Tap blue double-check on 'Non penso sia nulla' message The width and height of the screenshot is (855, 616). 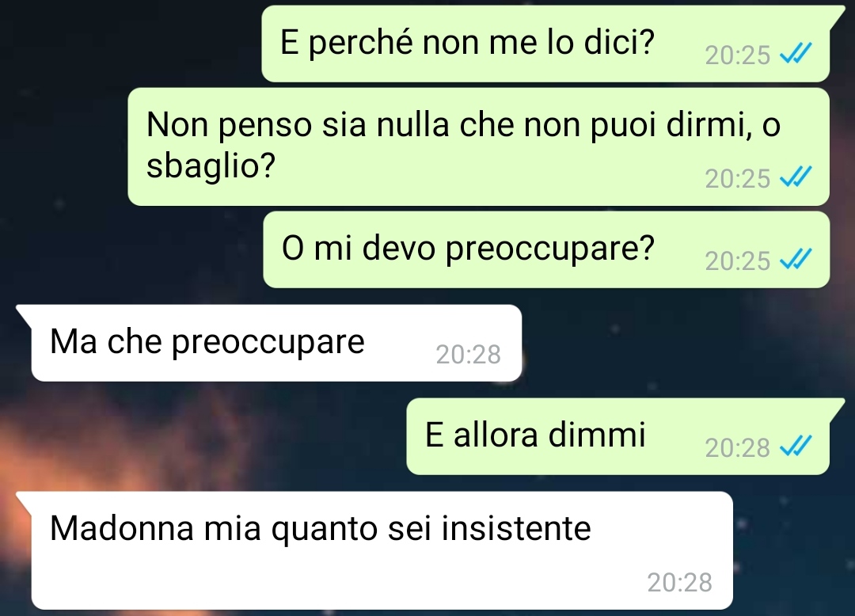coord(796,177)
